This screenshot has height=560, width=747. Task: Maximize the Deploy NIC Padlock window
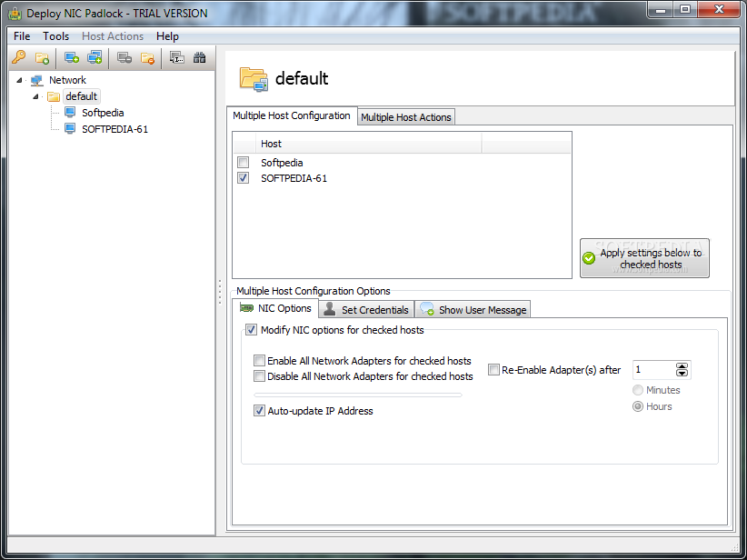pyautogui.click(x=685, y=9)
